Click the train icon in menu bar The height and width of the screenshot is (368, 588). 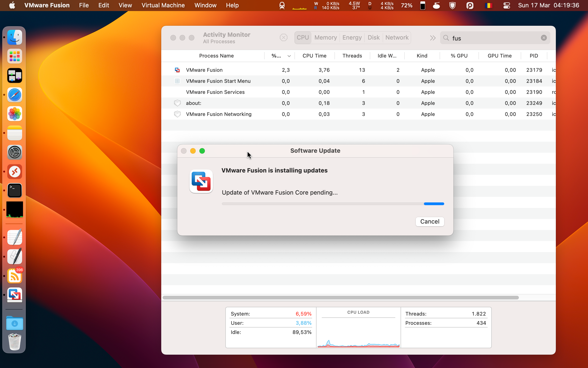pyautogui.click(x=282, y=5)
